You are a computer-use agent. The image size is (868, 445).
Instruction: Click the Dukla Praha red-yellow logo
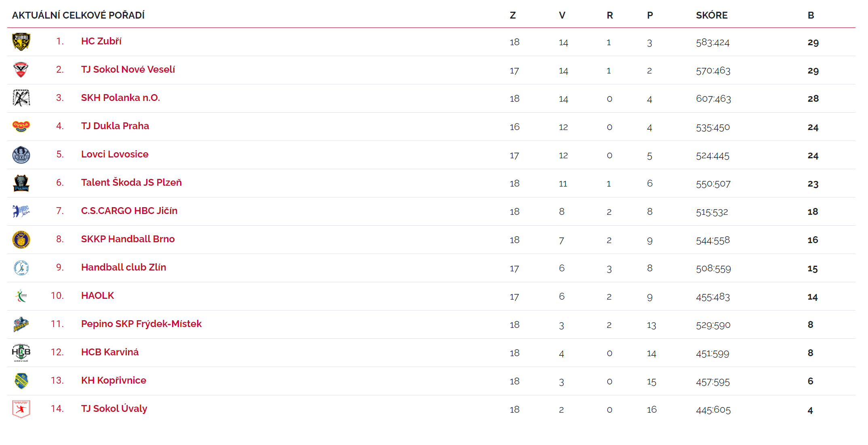21,126
